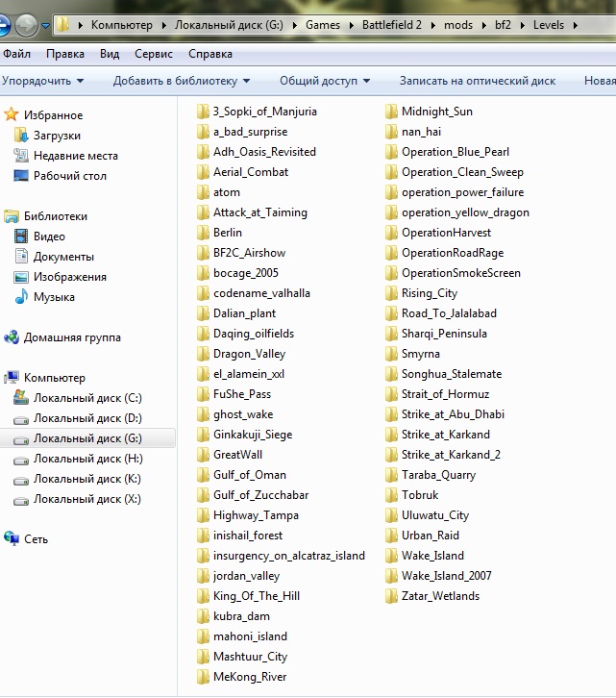The height and width of the screenshot is (698, 616).
Task: Expand arrow after Локальный диск (G:) breadcrumb
Action: tap(294, 25)
